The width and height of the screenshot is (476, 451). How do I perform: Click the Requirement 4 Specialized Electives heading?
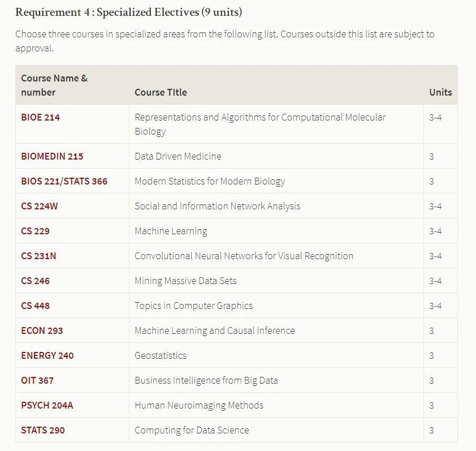(x=129, y=12)
